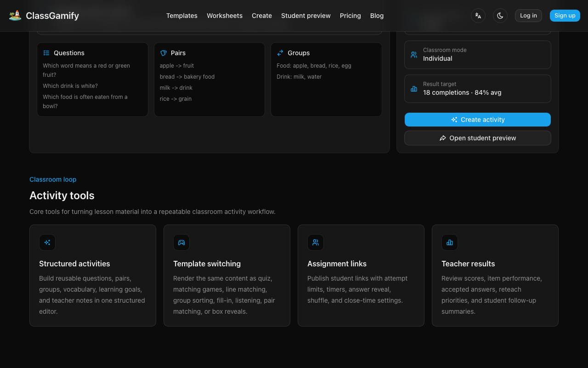Open the Create nav link
This screenshot has width=588, height=368.
click(x=262, y=16)
